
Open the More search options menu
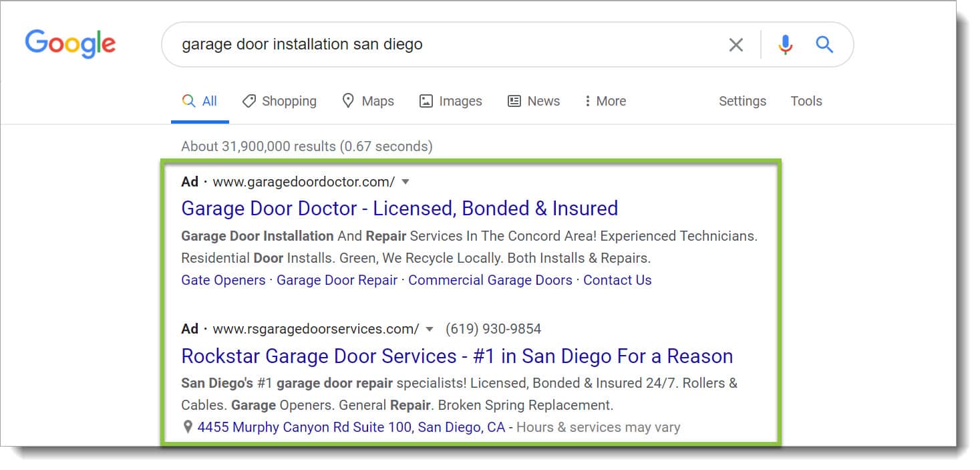(605, 101)
